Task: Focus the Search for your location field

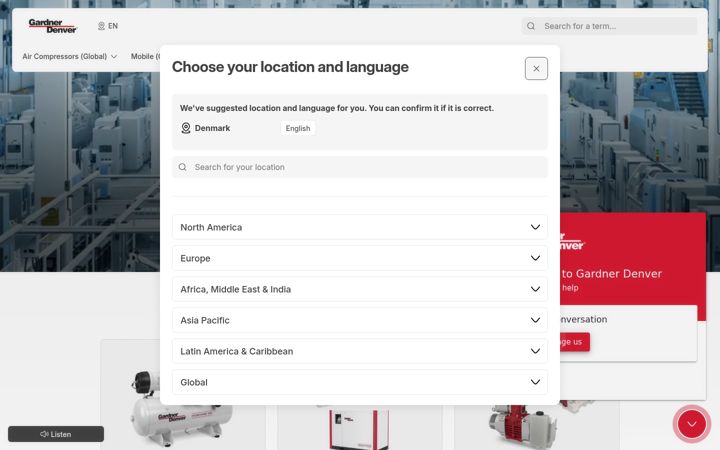Action: [x=360, y=167]
